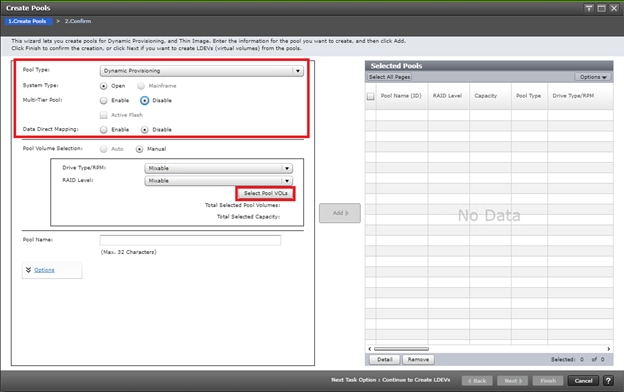
Task: Choose Manual pool volume selection
Action: pyautogui.click(x=139, y=149)
